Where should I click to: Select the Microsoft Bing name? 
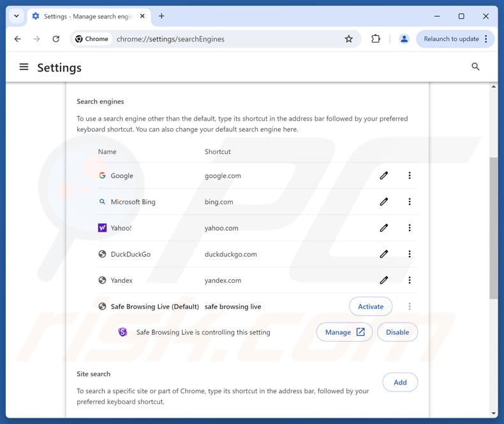133,202
